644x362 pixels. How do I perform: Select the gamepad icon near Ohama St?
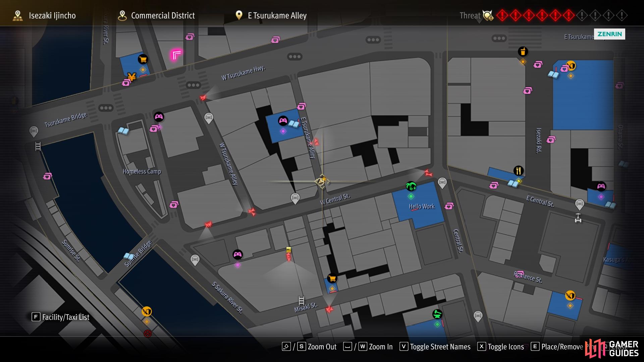[x=601, y=186]
